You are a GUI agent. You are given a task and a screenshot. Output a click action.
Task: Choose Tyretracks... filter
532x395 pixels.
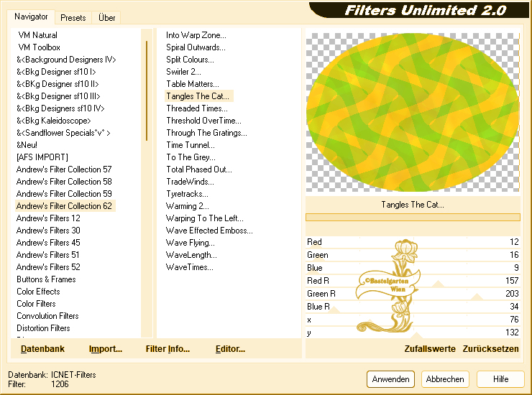188,194
